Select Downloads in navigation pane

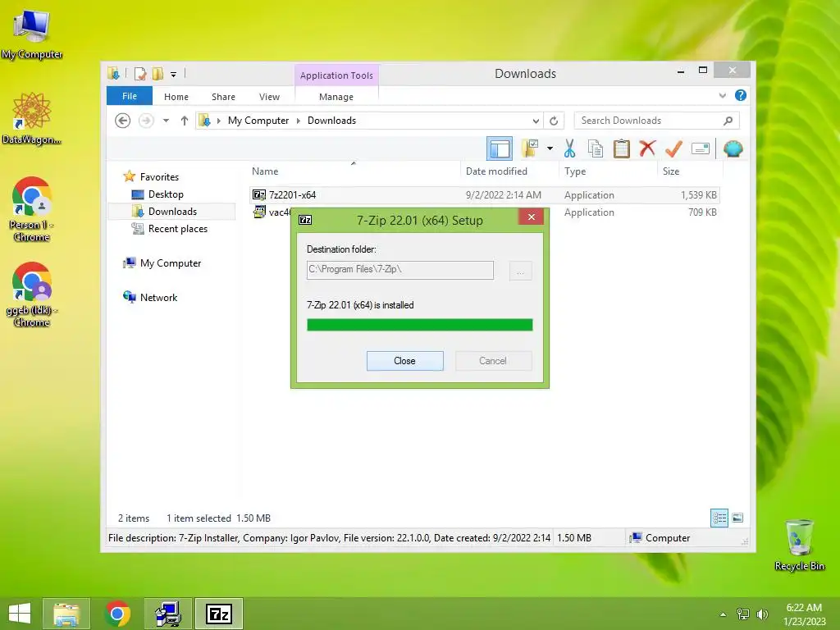point(172,211)
